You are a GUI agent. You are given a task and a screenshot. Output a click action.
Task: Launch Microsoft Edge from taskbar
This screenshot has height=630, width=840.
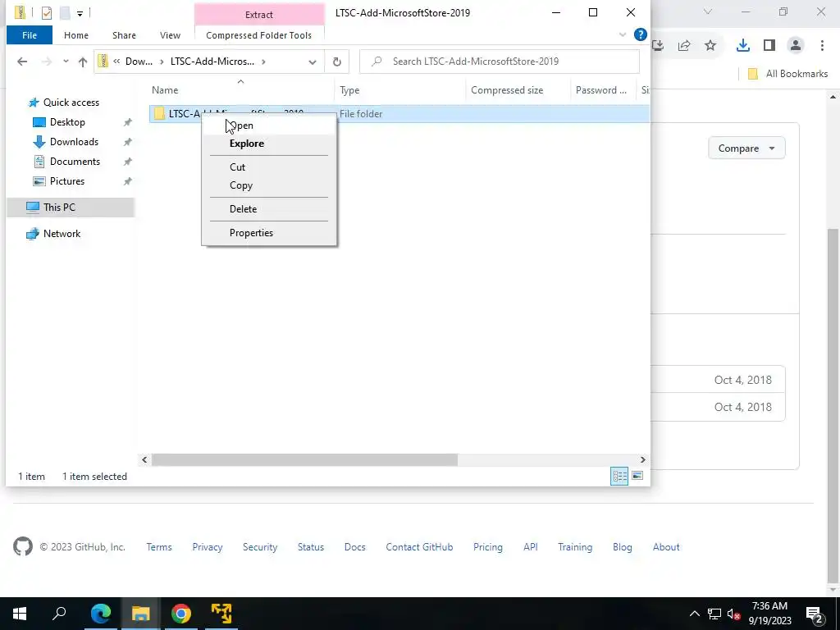pos(101,614)
